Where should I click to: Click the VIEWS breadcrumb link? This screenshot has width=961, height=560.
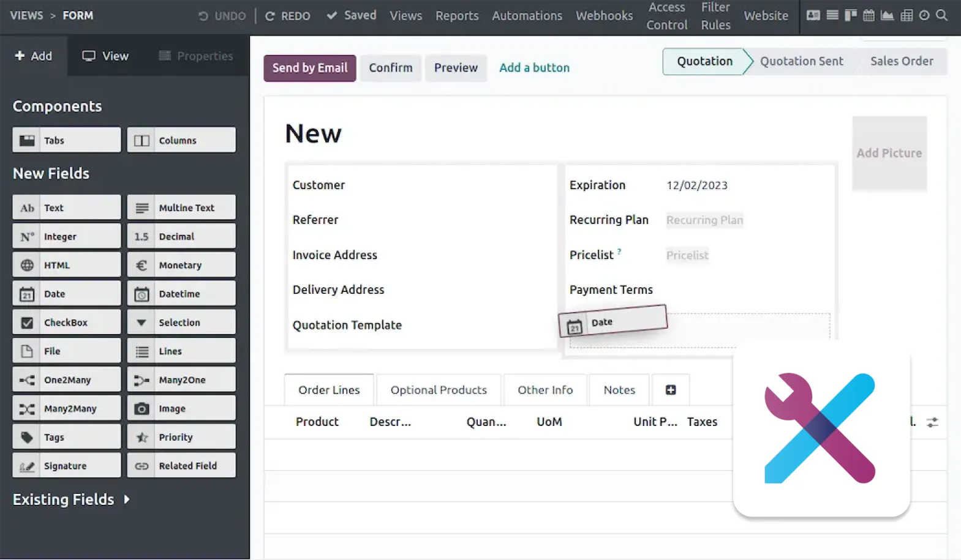(x=26, y=15)
